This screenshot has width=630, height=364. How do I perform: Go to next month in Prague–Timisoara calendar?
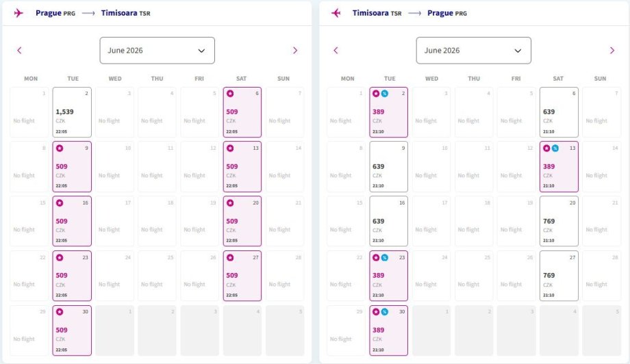295,50
